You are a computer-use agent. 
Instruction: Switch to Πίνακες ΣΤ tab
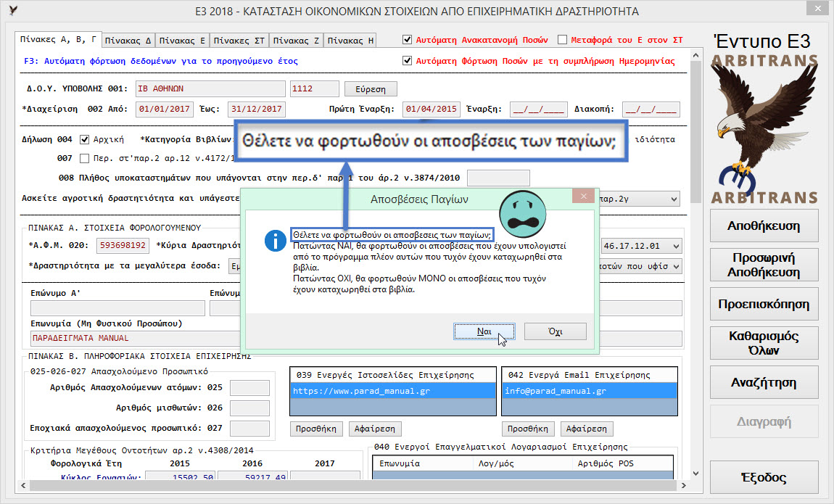(x=239, y=41)
